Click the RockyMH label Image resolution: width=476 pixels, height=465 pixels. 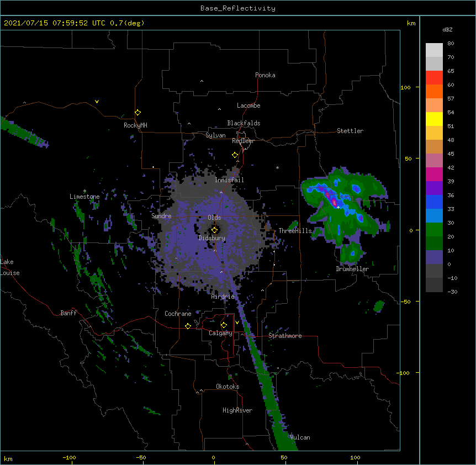(x=135, y=125)
